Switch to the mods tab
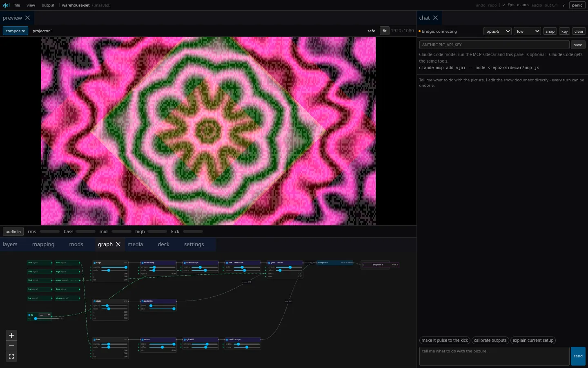 click(76, 245)
